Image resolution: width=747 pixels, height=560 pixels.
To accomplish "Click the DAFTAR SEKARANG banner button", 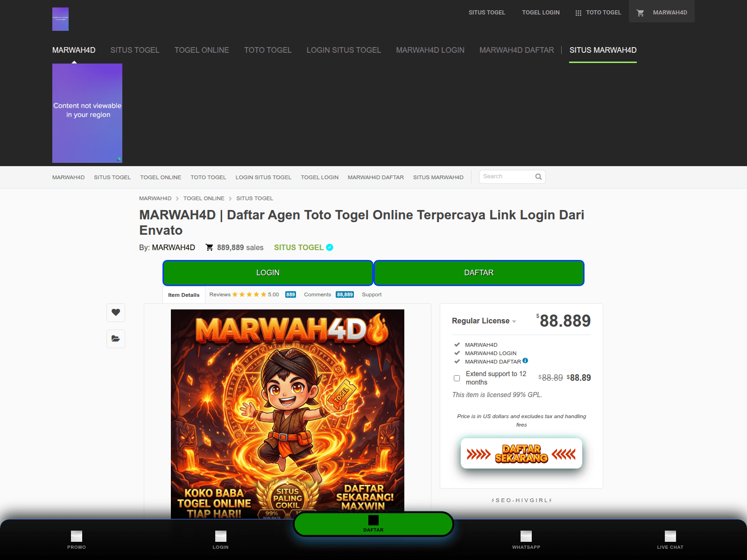I will (521, 454).
